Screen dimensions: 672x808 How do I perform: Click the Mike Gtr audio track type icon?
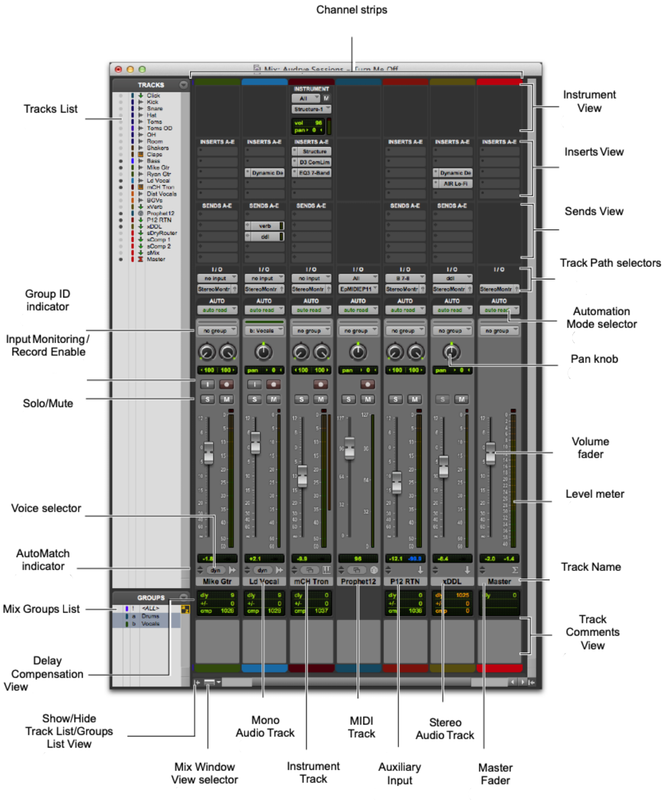point(232,570)
